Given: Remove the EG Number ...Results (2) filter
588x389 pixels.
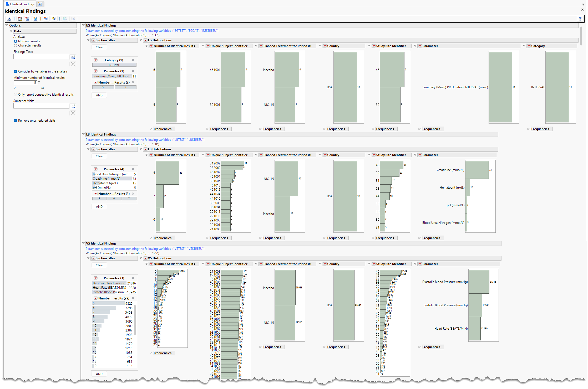Looking at the screenshot, I should click(x=133, y=82).
